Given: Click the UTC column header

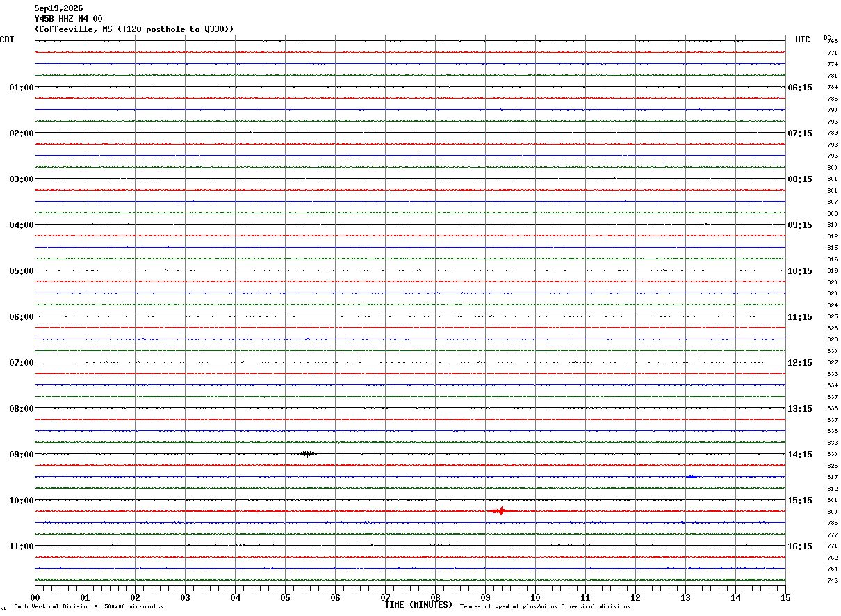Looking at the screenshot, I should (803, 40).
